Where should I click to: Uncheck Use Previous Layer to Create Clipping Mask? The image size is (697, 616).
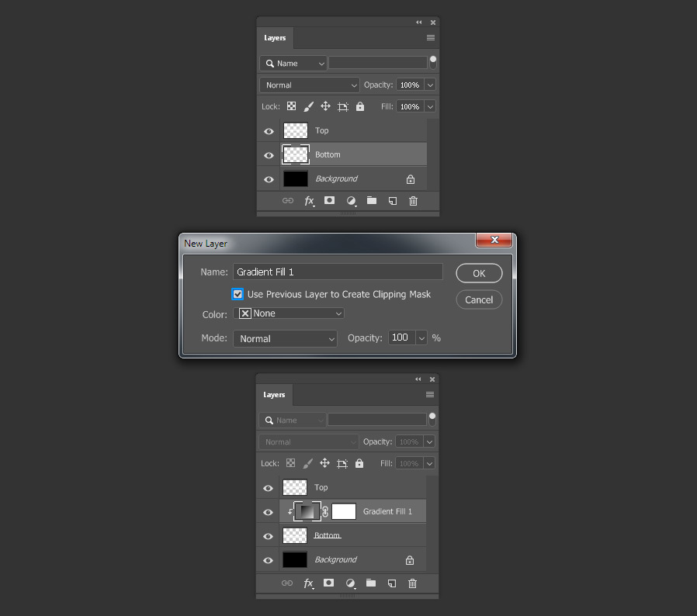[x=238, y=294]
